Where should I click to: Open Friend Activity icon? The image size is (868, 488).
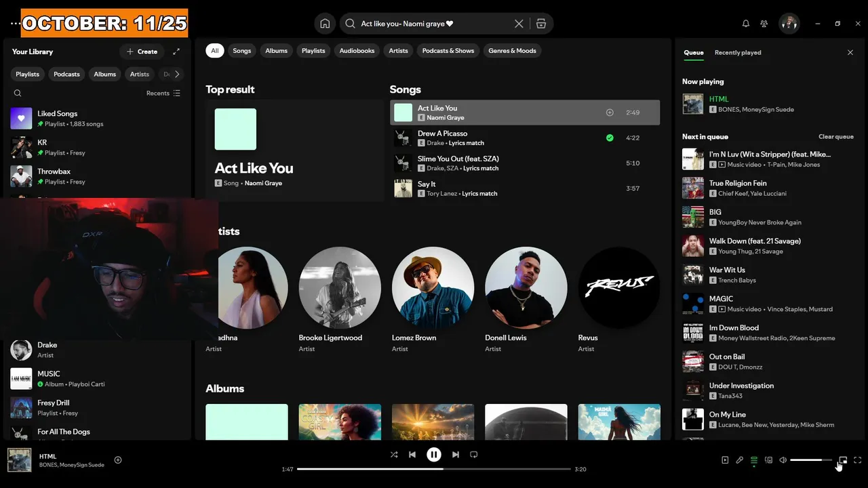pyautogui.click(x=764, y=24)
